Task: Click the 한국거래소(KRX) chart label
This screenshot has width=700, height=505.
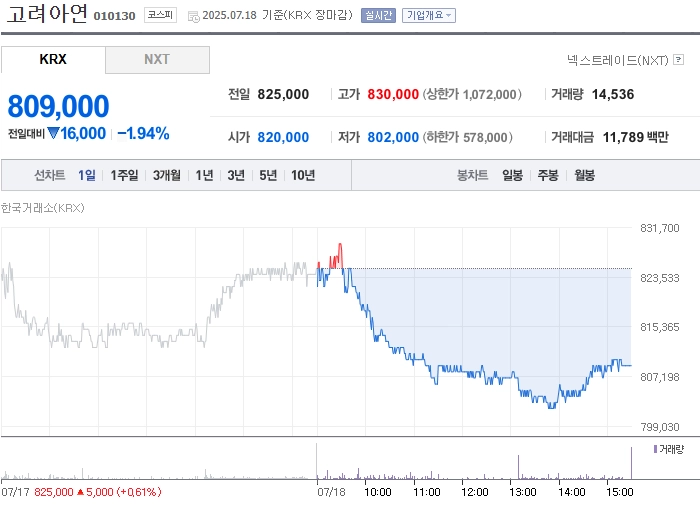Action: click(x=42, y=208)
